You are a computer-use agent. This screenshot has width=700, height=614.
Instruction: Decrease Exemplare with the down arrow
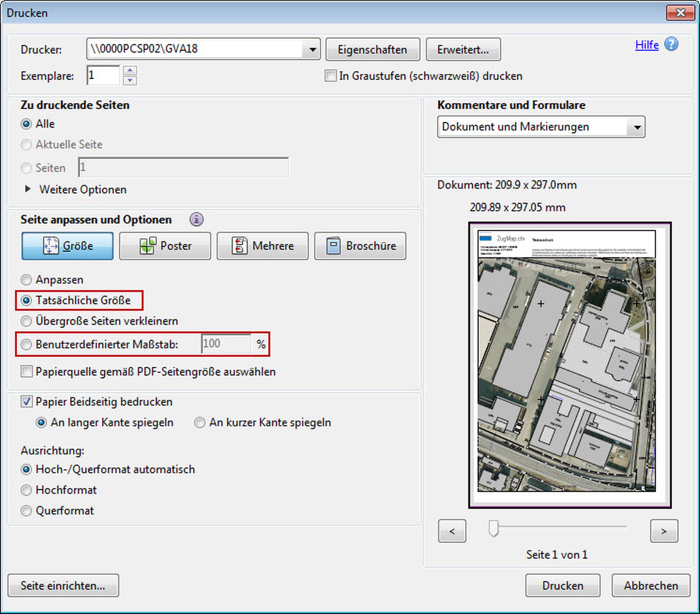pos(130,80)
